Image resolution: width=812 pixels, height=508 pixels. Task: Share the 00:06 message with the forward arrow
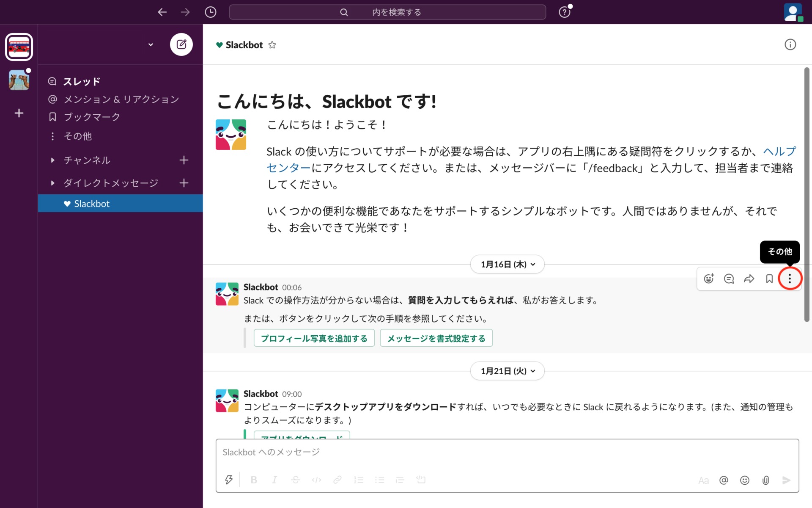coord(749,279)
